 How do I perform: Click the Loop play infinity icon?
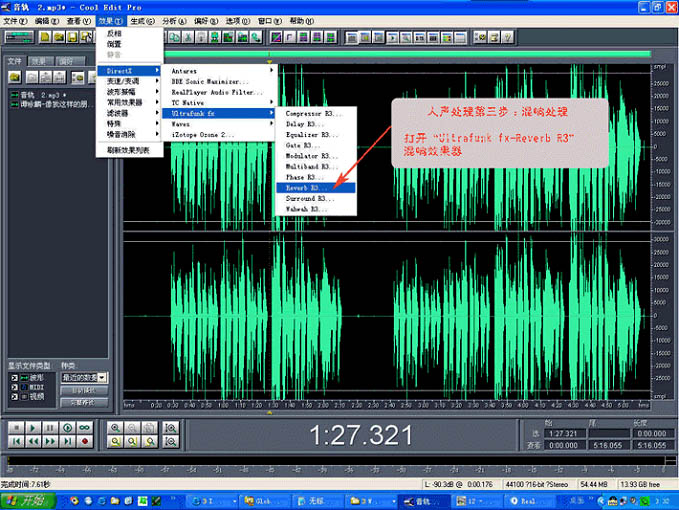tap(84, 427)
